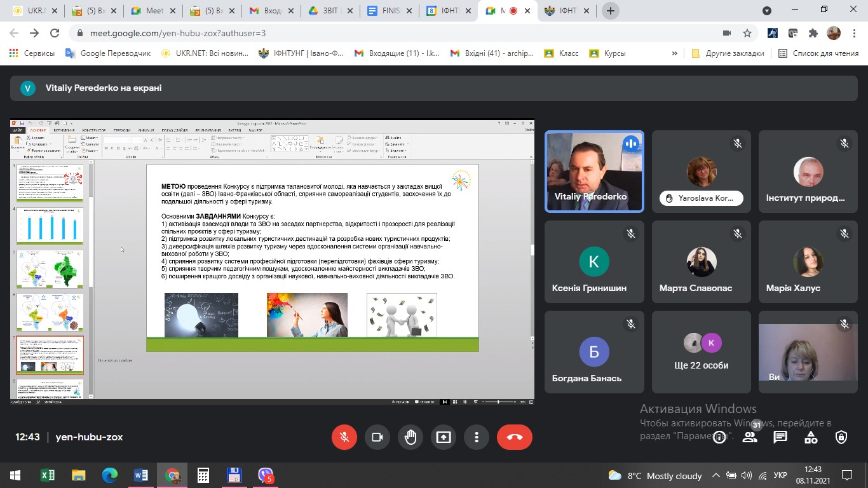This screenshot has width=868, height=488.
Task: Click the Present now screen share icon
Action: click(x=444, y=437)
